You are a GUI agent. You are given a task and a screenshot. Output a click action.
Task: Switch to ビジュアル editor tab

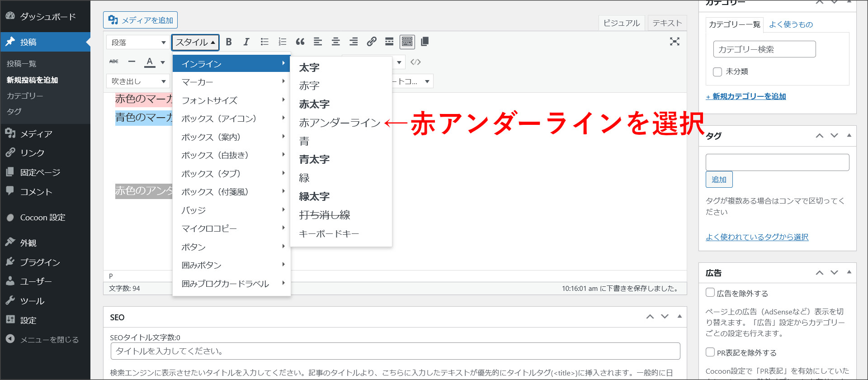622,23
